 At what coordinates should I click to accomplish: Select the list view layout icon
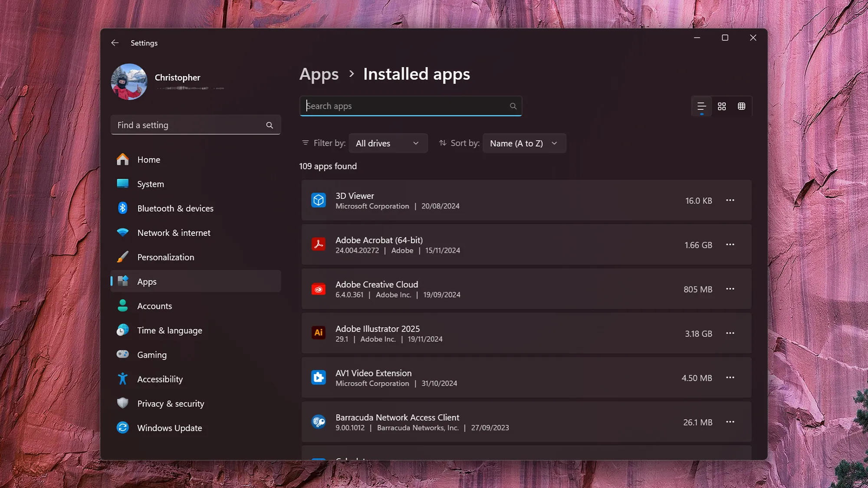click(x=701, y=106)
